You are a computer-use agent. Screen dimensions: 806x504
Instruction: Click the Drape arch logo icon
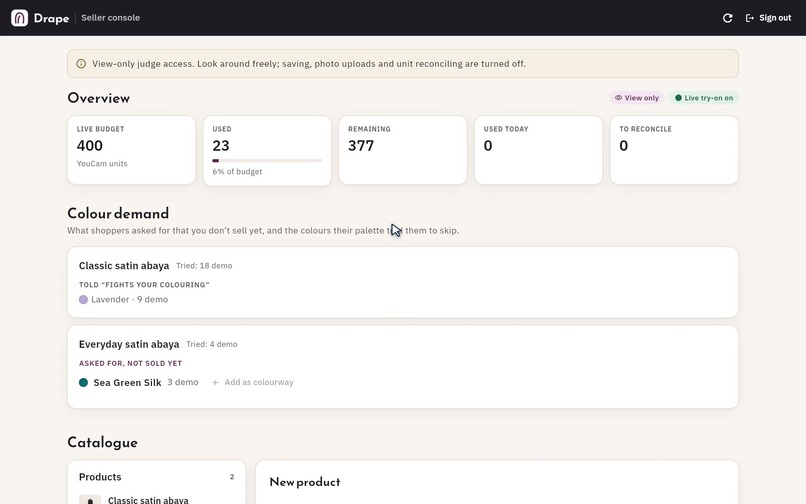(20, 18)
